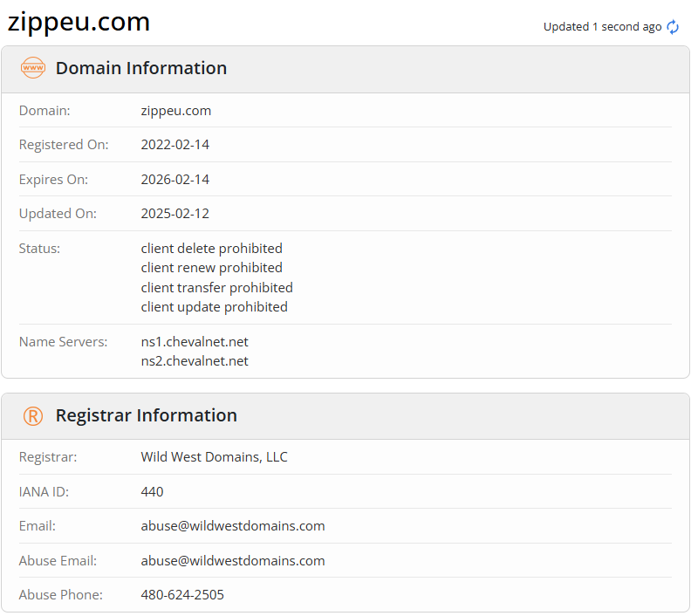Viewport: 698px width, 616px height.
Task: Click the orange WWW domain icon
Action: (32, 68)
